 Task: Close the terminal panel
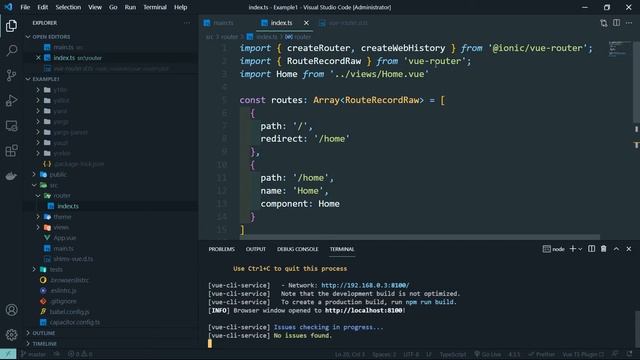(x=629, y=249)
